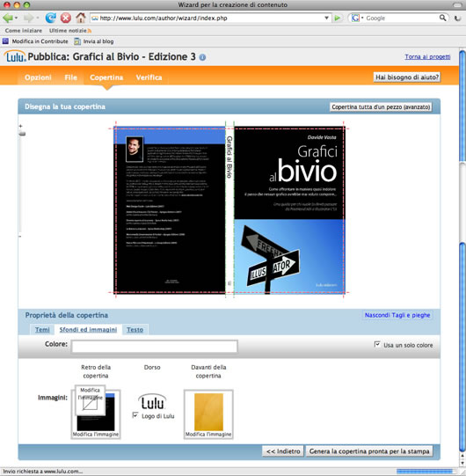
Task: Click the blue info icon beside Edizione 3
Action: (202, 57)
